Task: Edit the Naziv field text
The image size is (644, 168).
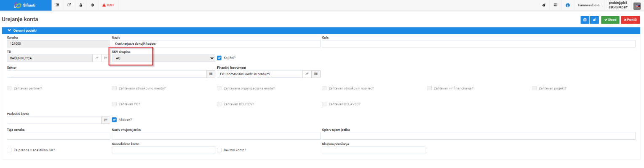Action: tap(216, 43)
